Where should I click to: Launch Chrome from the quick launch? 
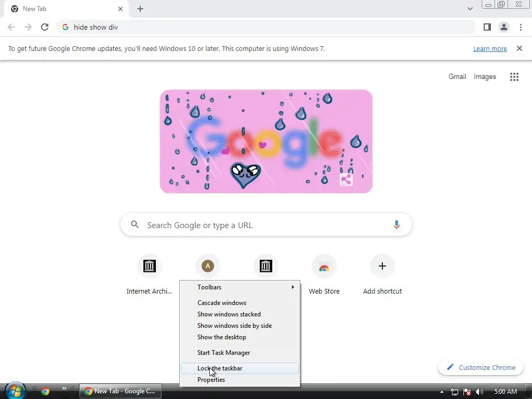[x=45, y=391]
